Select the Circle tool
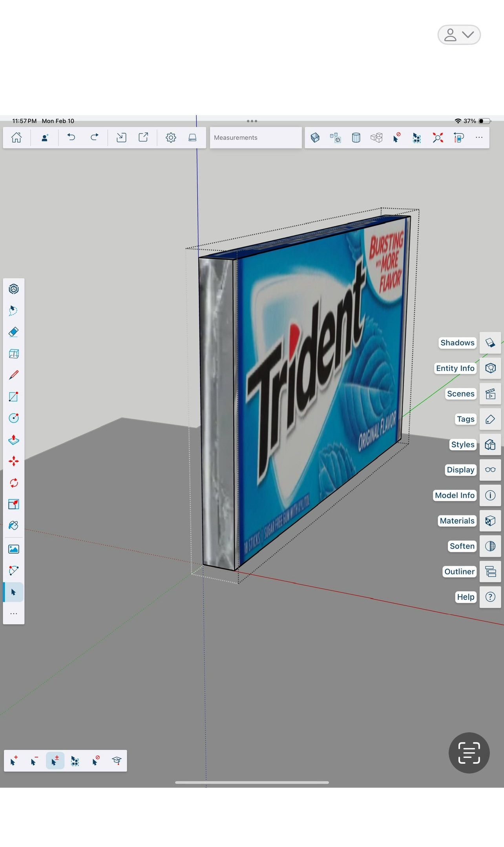504x847 pixels. pos(14,418)
